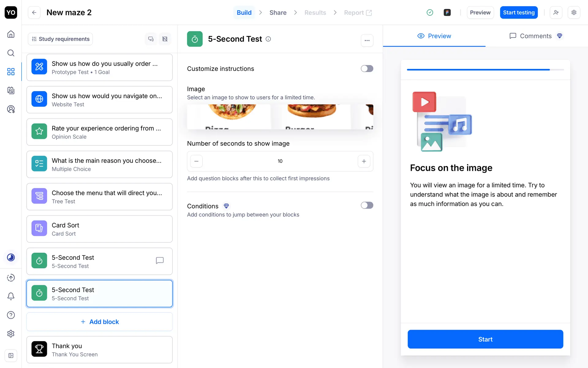Image resolution: width=588 pixels, height=368 pixels.
Task: Click the help question mark icon
Action: tap(11, 315)
